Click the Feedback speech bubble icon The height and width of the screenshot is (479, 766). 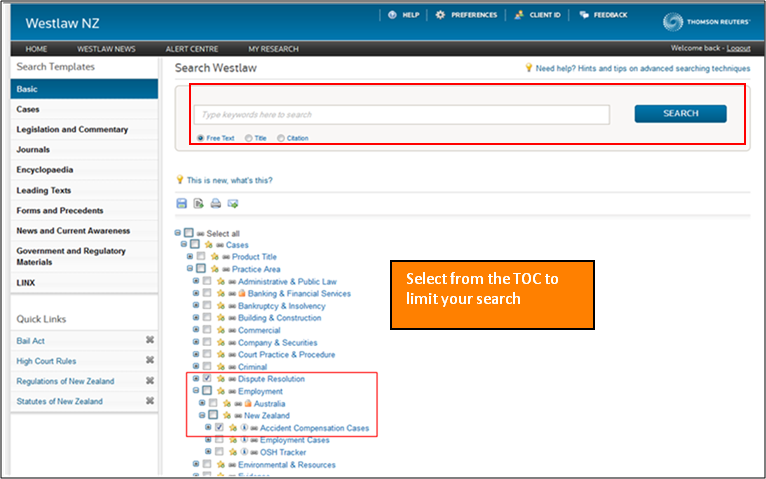click(x=584, y=15)
